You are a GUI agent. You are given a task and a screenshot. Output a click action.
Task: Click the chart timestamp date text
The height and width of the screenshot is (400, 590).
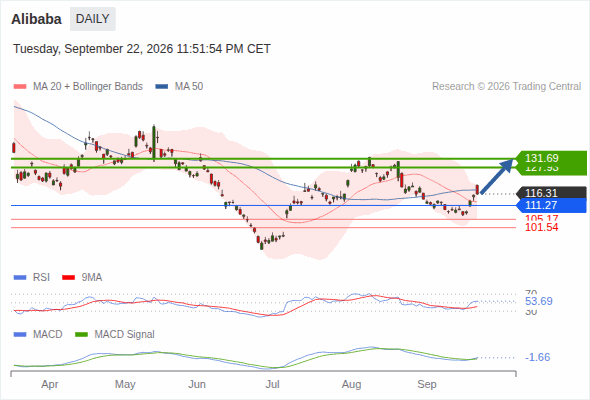pyautogui.click(x=142, y=49)
